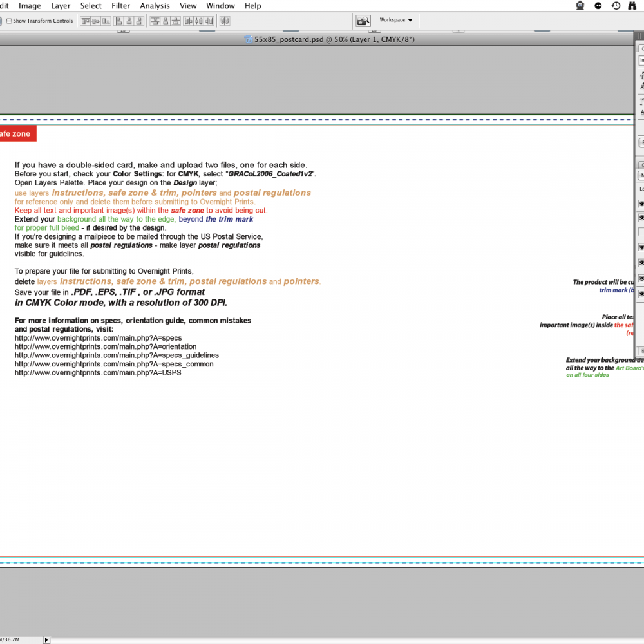Click the Align Left Edges icon
The image size is (644, 644).
(120, 21)
